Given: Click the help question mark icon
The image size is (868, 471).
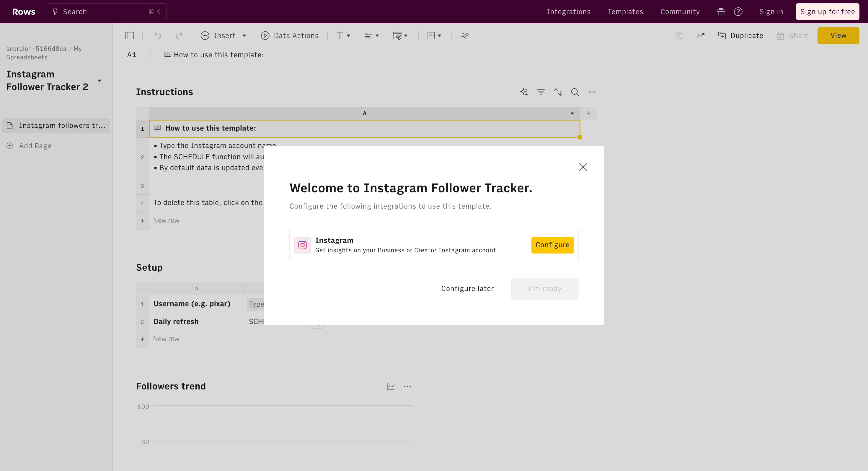Looking at the screenshot, I should [x=738, y=12].
